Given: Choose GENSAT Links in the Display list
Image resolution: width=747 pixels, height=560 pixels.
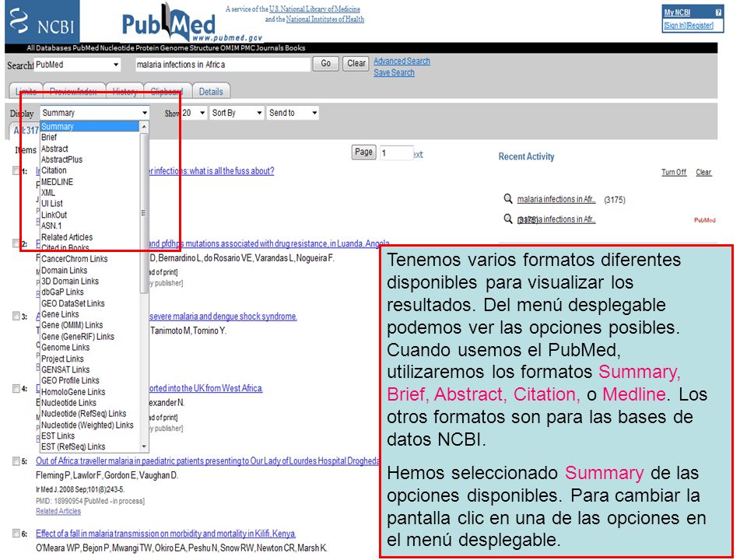Looking at the screenshot, I should point(89,369).
